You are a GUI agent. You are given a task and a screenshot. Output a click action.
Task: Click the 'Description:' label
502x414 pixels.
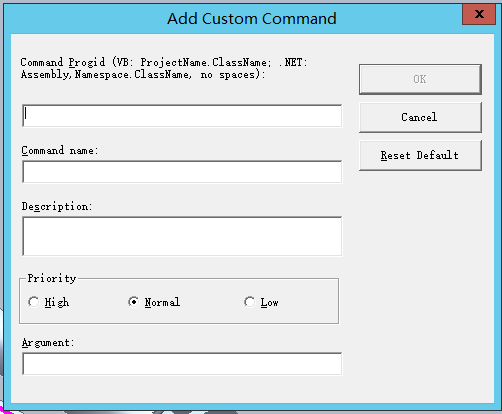click(x=57, y=207)
